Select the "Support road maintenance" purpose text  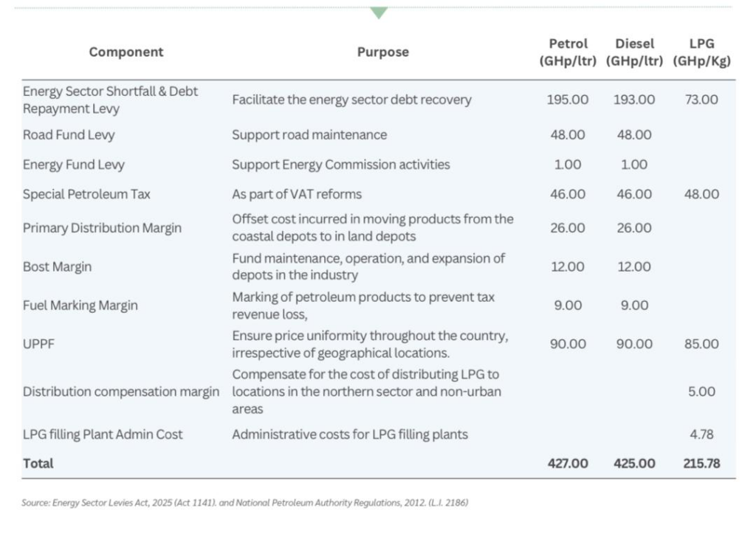309,135
